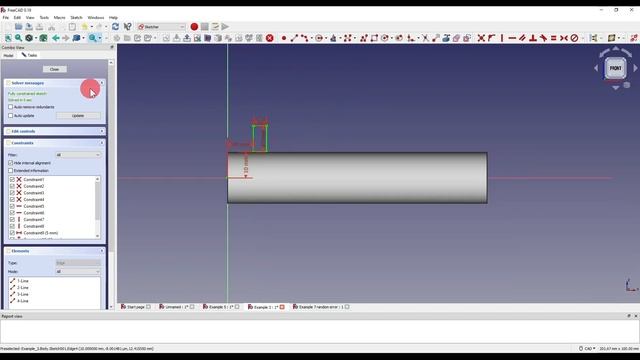Toggle Hide internal alignment checkbox
The width and height of the screenshot is (640, 360).
click(11, 163)
